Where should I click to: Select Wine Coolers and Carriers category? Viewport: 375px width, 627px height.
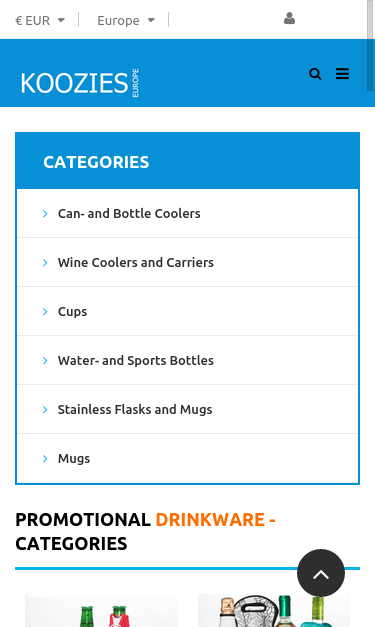136,263
